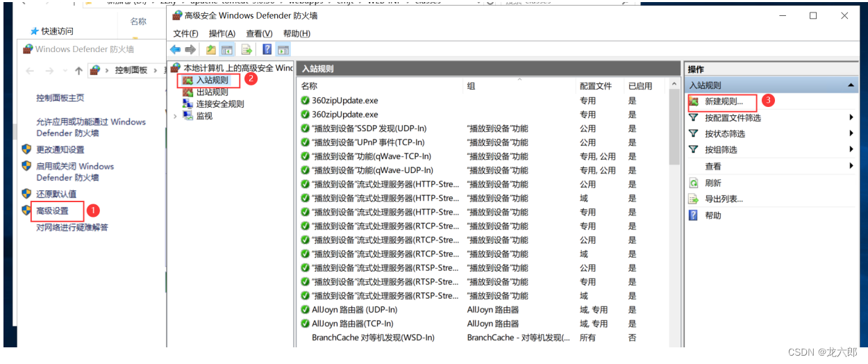Click green check icon of AllJoyn 路由器(TCP-In)
Viewport: 868px width, 364px height.
coord(306,324)
